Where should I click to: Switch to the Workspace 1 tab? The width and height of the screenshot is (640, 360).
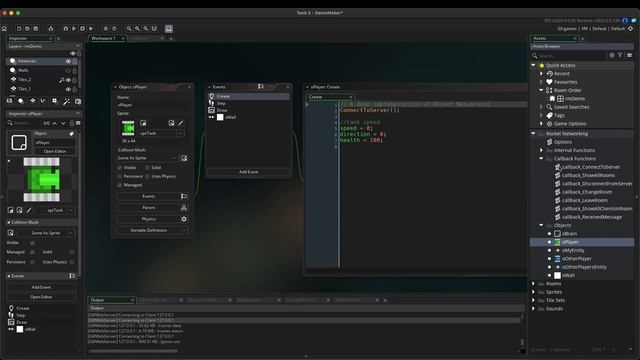coord(107,38)
